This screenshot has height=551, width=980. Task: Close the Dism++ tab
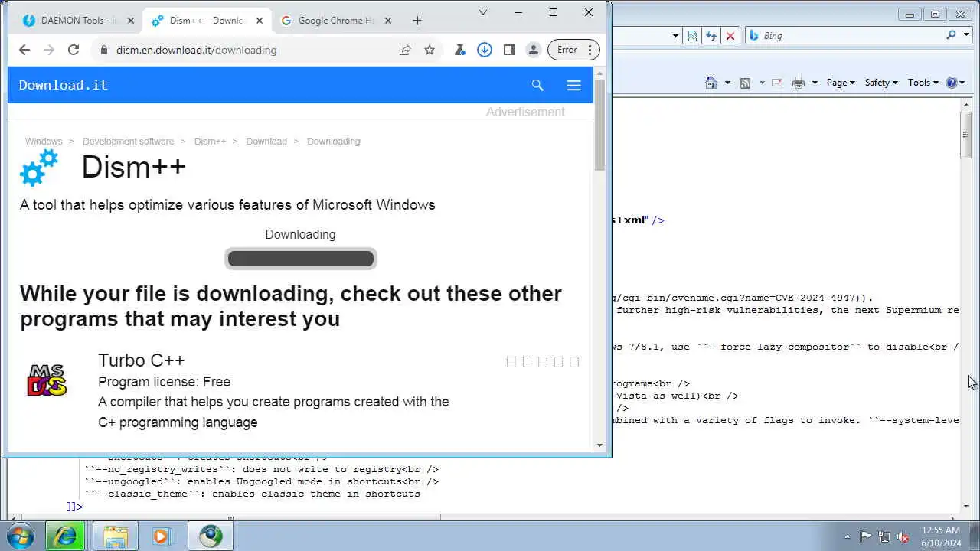click(260, 21)
